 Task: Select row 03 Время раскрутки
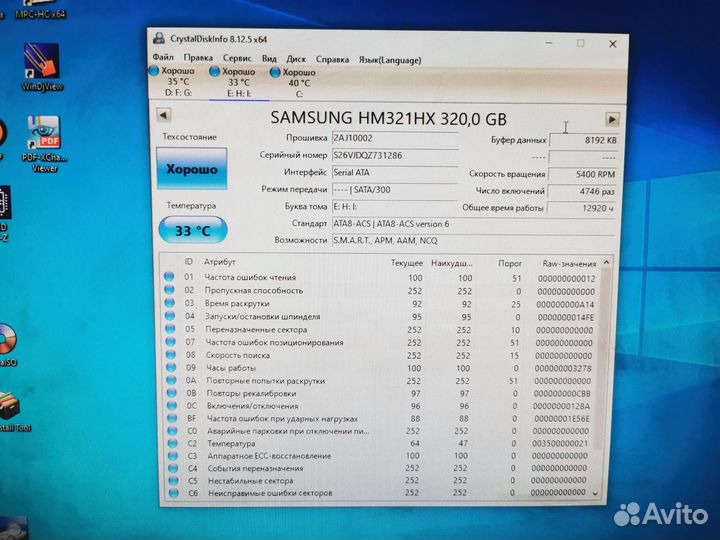pos(380,304)
